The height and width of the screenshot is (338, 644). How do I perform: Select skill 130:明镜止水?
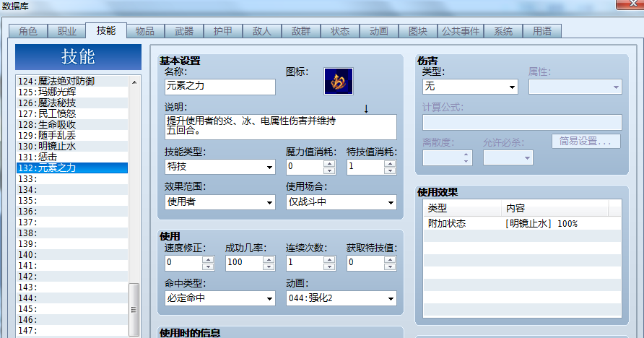point(72,146)
